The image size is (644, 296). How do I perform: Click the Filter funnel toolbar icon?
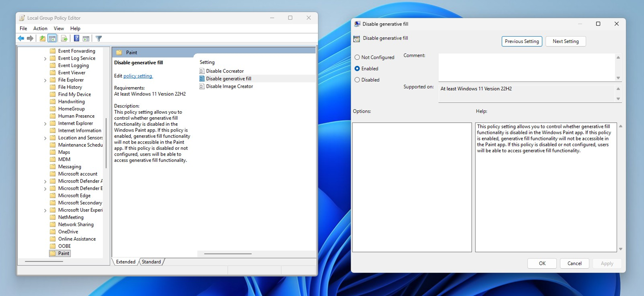(99, 38)
